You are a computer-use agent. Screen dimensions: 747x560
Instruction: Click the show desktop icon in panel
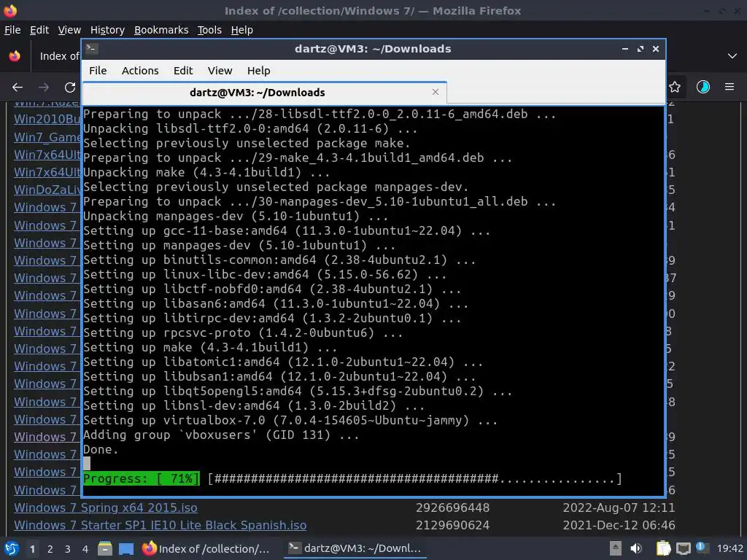tap(126, 548)
